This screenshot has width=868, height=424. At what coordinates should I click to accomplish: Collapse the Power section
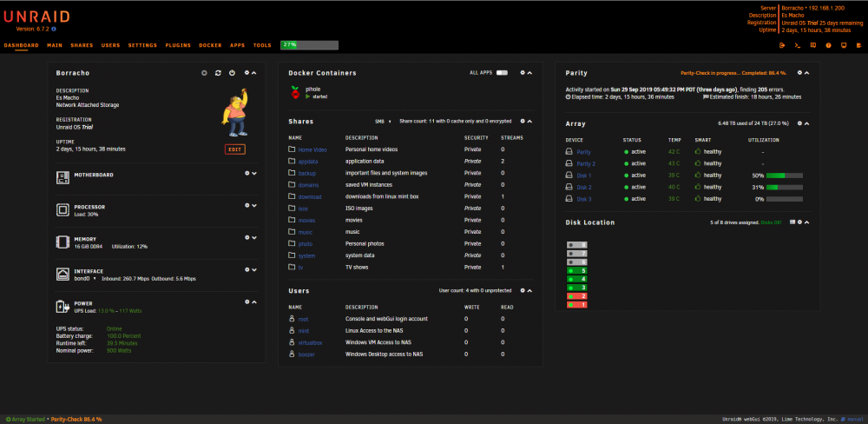254,302
